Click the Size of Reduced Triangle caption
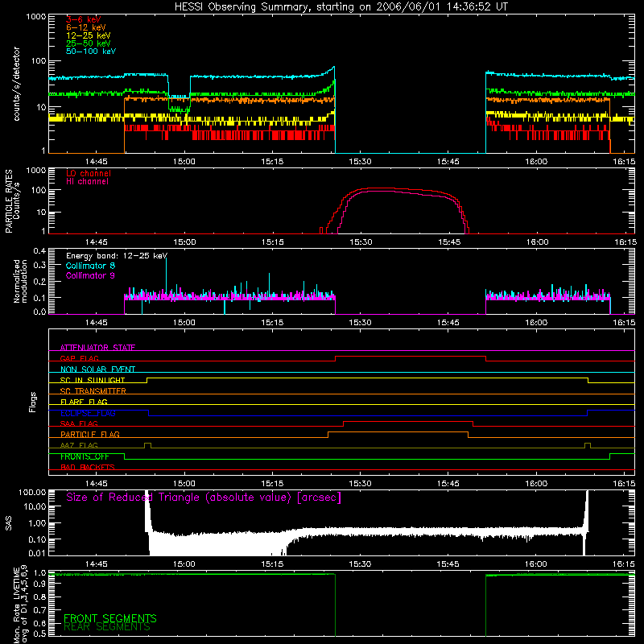This screenshot has width=644, height=644. (x=204, y=497)
